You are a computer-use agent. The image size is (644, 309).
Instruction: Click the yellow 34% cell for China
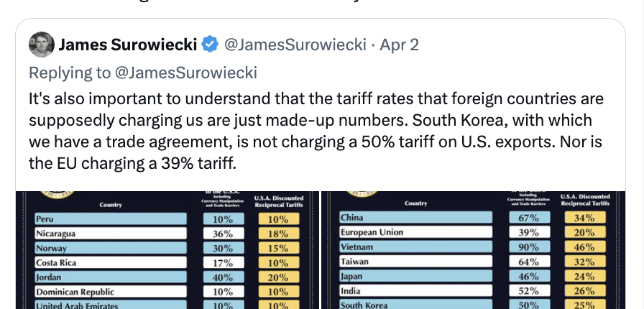(583, 218)
